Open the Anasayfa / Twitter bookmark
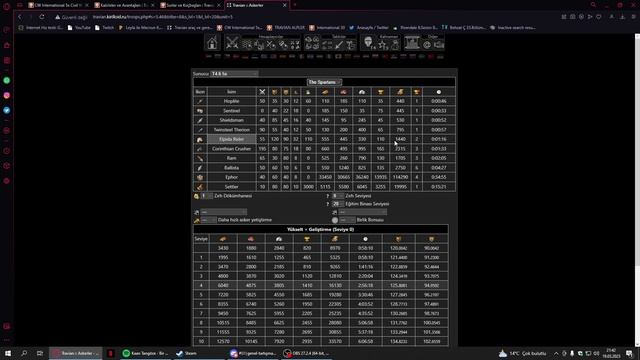Viewport: 640px width, 360px height. [369, 28]
